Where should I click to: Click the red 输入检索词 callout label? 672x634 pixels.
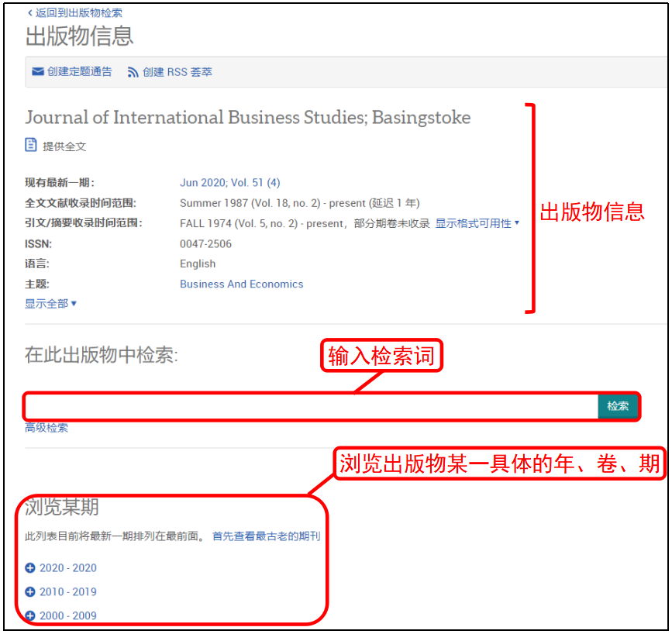point(381,356)
